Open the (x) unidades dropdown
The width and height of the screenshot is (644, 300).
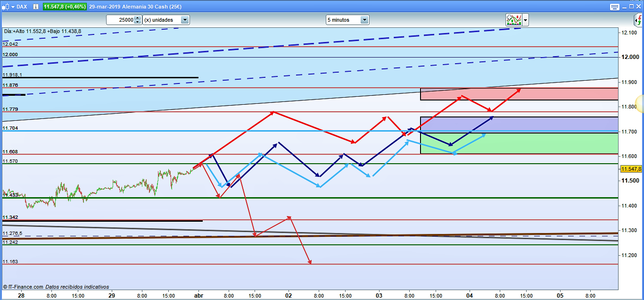coord(185,20)
